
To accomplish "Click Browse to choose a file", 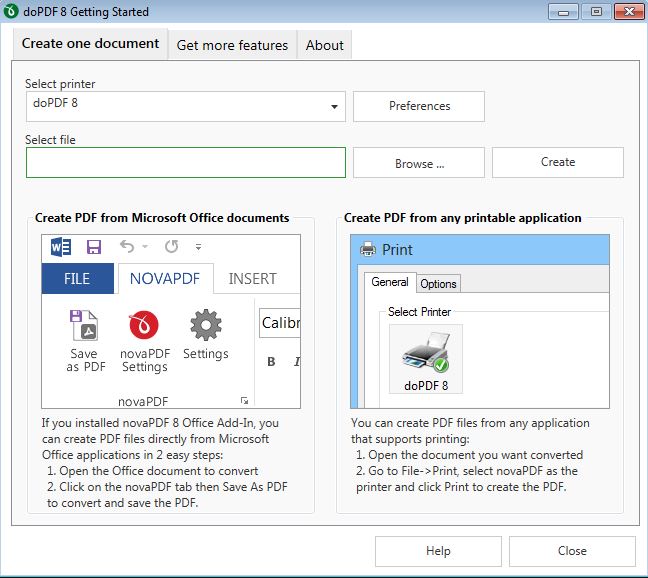I will (x=418, y=163).
